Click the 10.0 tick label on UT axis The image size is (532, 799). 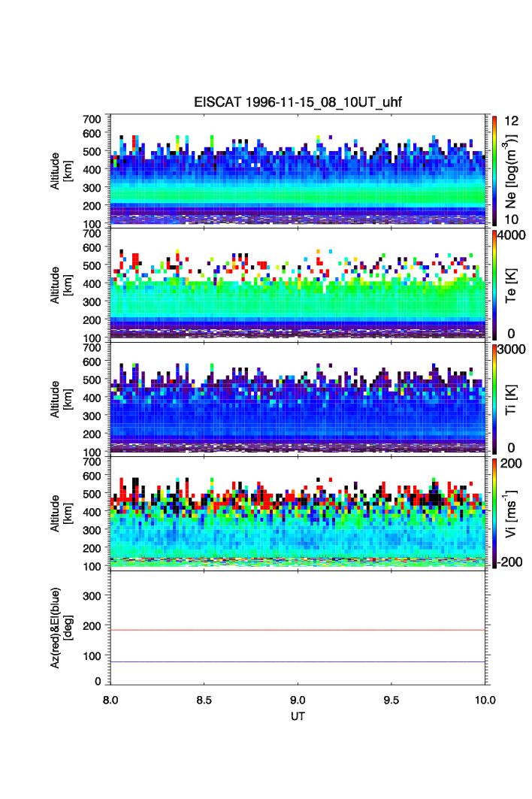(485, 700)
